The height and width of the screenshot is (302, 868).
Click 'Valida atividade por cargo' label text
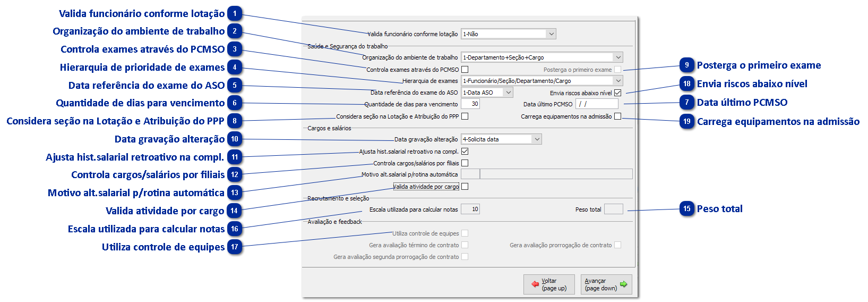click(x=426, y=187)
